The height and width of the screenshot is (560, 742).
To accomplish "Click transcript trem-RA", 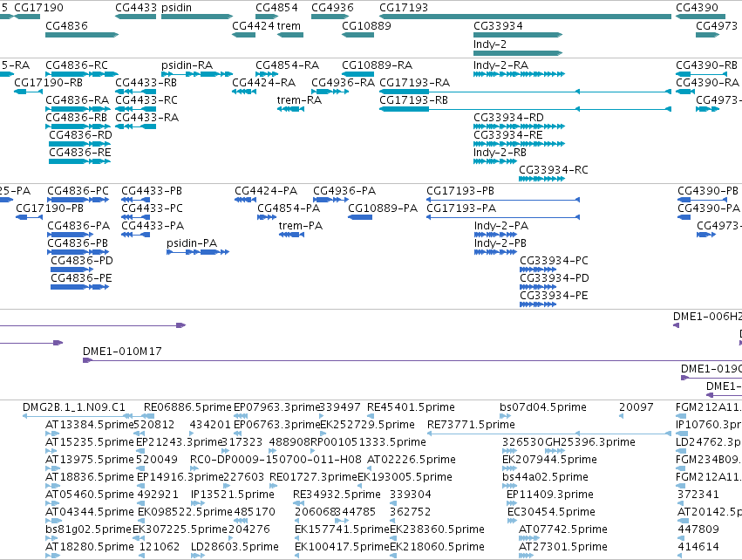I will point(299,100).
